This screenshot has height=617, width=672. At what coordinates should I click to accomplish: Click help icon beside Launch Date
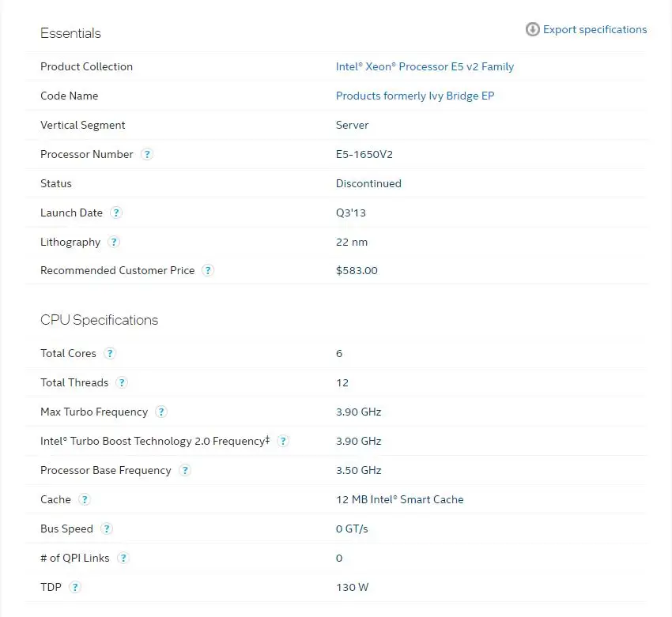click(x=116, y=213)
